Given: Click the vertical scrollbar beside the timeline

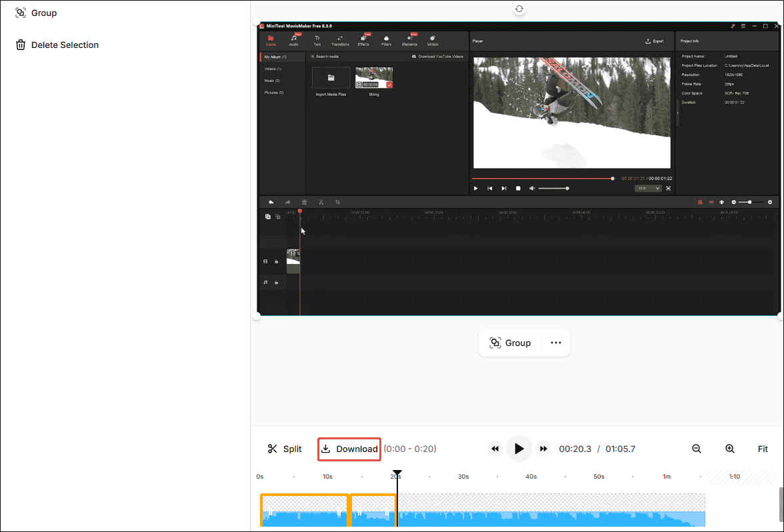Looking at the screenshot, I should pyautogui.click(x=781, y=505).
